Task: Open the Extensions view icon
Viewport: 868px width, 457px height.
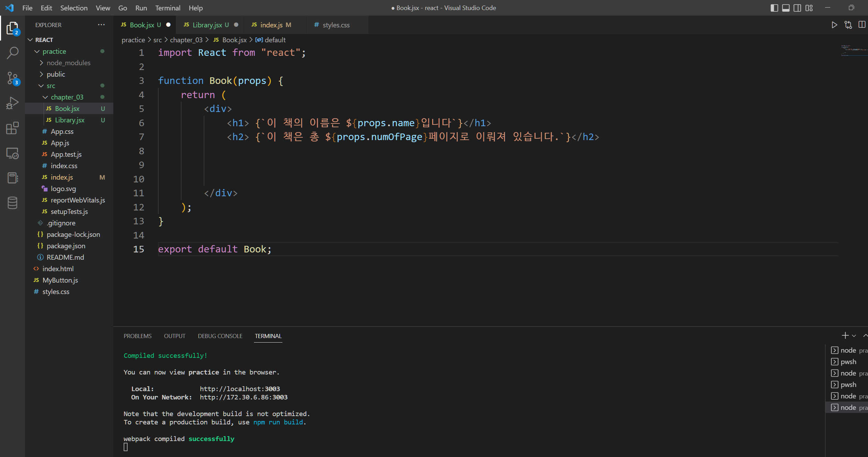Action: tap(12, 128)
